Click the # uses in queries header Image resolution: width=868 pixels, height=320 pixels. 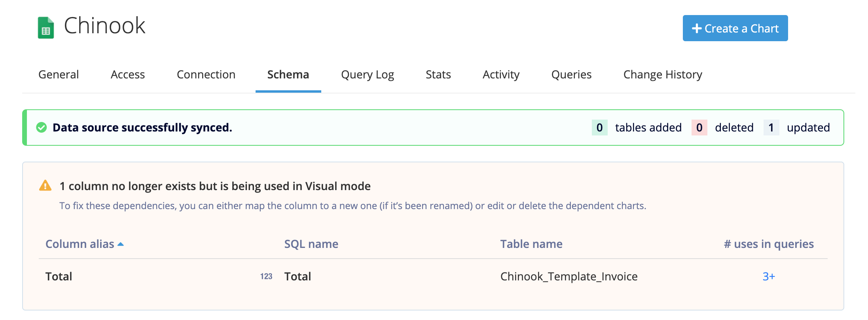click(x=769, y=244)
